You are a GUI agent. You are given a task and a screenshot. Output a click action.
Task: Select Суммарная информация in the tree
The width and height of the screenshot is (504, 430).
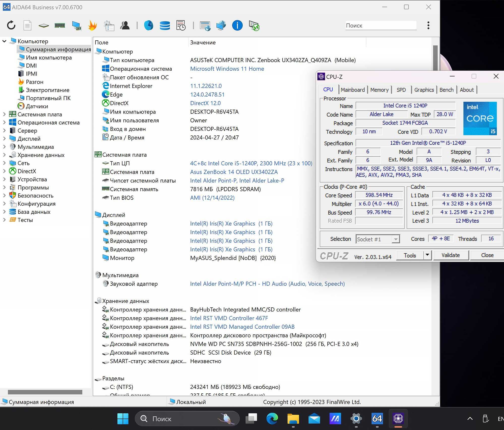click(58, 49)
